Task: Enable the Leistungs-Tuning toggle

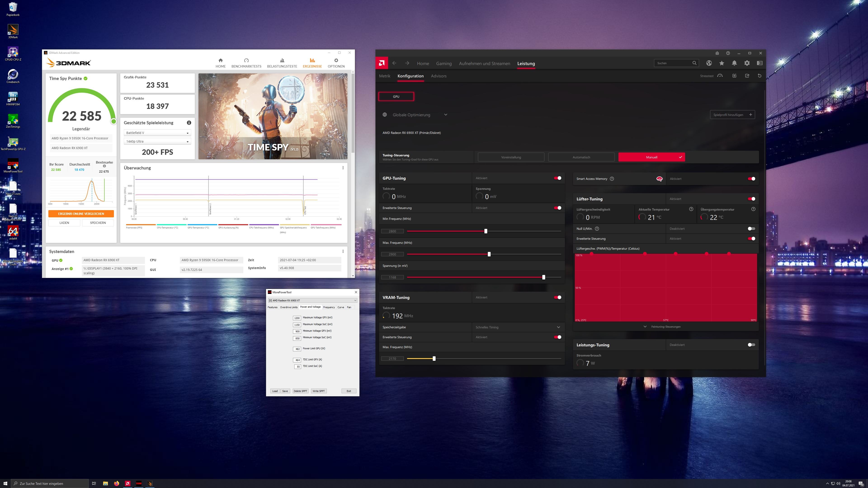Action: pyautogui.click(x=751, y=345)
